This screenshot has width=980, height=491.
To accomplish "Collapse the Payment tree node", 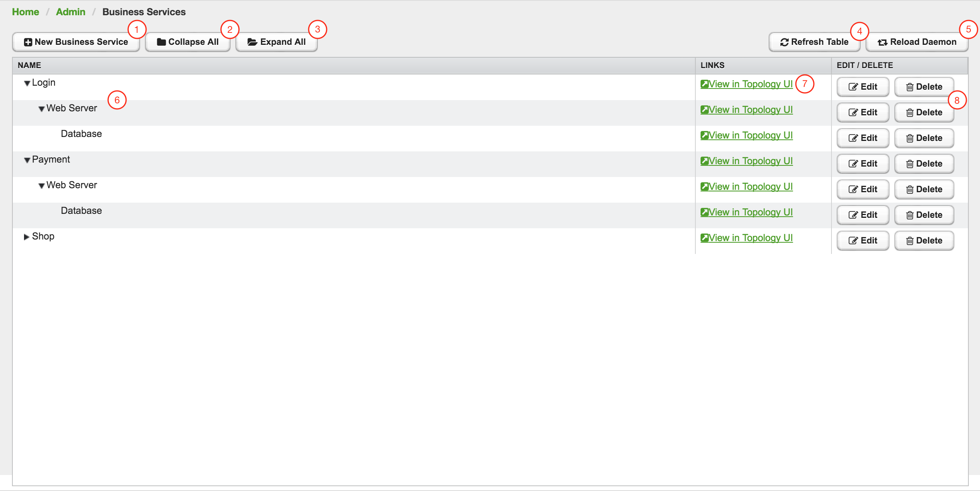I will [27, 160].
